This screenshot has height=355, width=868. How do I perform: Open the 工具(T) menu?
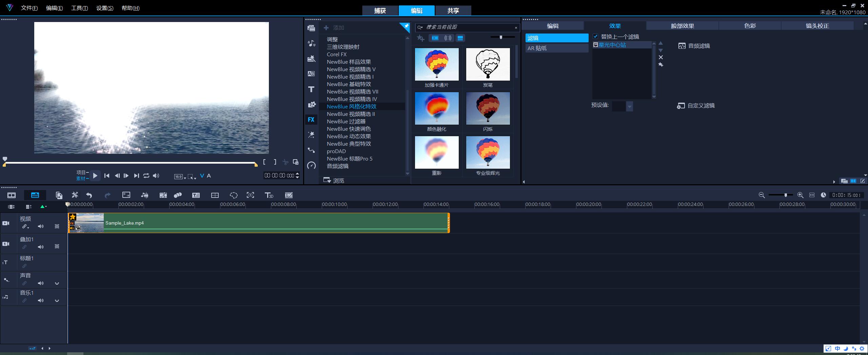[79, 8]
